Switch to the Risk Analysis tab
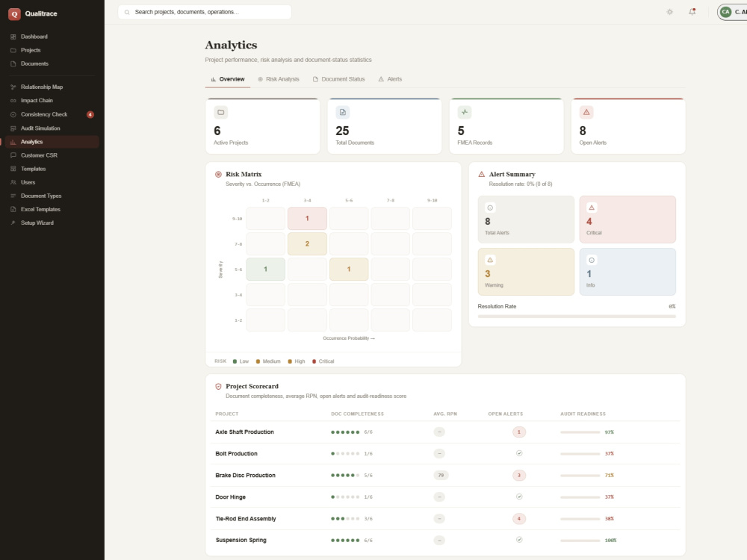 279,79
